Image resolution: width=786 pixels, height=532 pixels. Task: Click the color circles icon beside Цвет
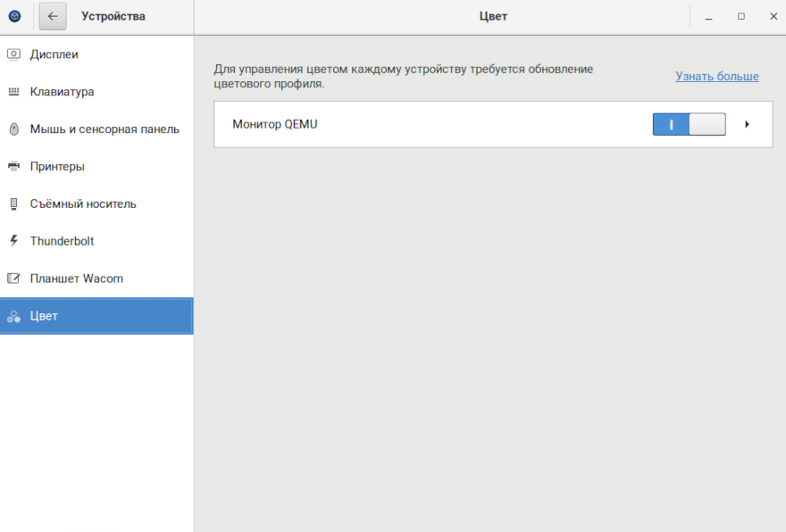(x=13, y=316)
